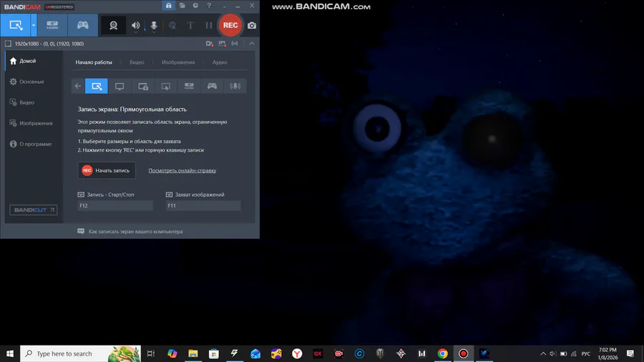The height and width of the screenshot is (362, 644).
Task: Click the F11 image capture hotkey field
Action: [203, 205]
